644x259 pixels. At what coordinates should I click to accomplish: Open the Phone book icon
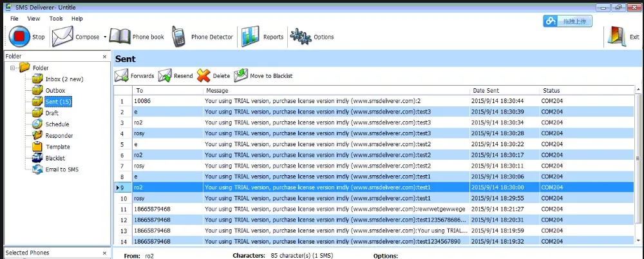[x=120, y=37]
